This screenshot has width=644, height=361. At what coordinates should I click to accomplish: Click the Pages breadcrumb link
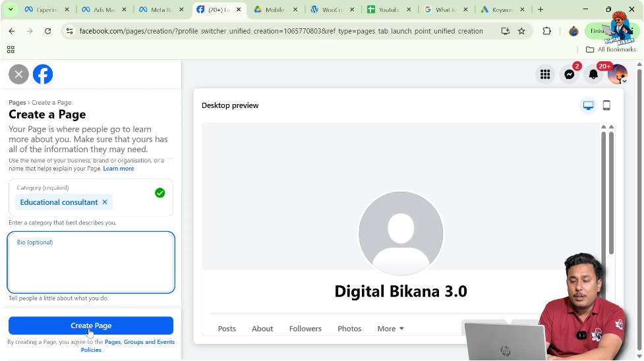(17, 102)
